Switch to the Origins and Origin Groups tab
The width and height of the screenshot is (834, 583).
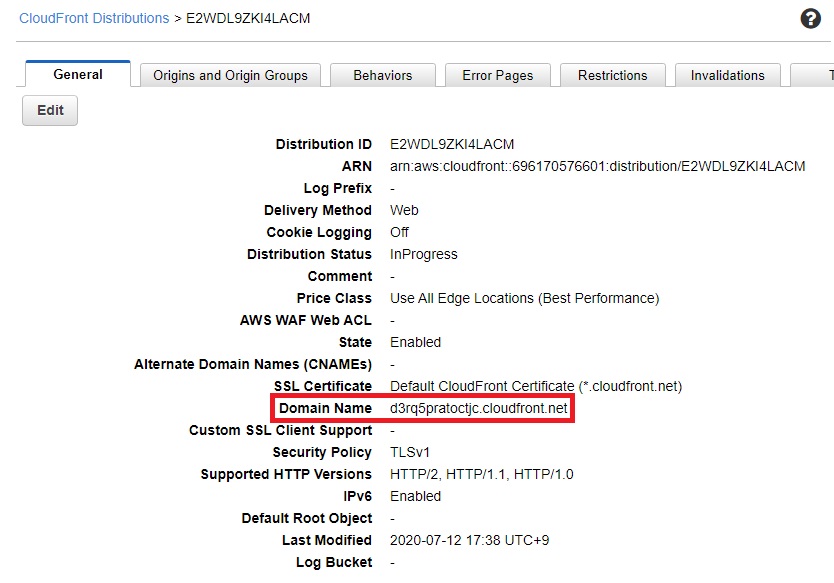[x=229, y=75]
